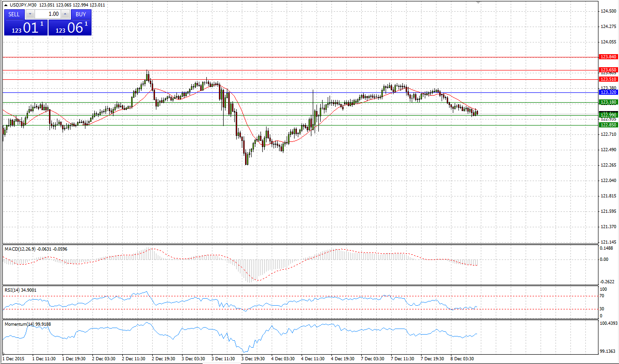The height and width of the screenshot is (364, 619).
Task: Select the blue 123.320 price level label
Action: [608, 92]
